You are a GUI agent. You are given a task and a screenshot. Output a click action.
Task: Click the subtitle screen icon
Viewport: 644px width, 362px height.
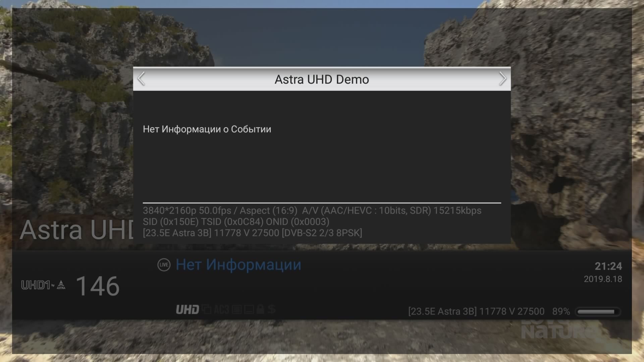pos(249,309)
